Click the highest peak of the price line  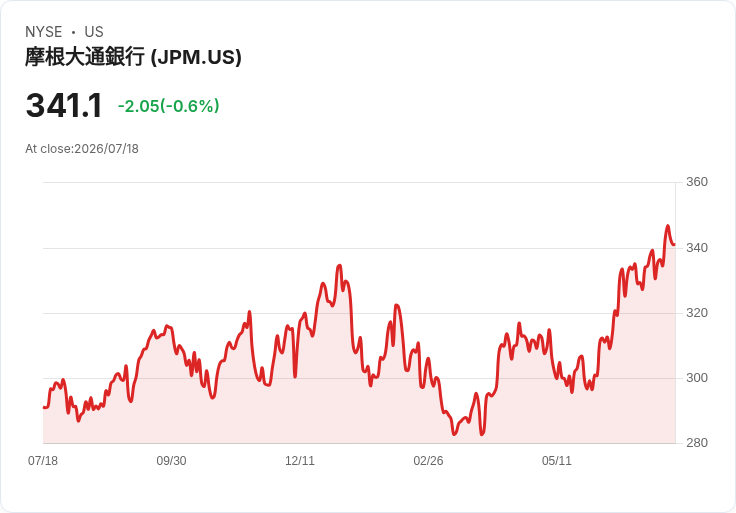pos(667,226)
